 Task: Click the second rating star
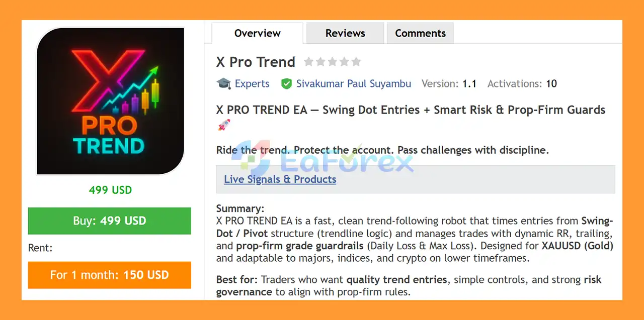[320, 62]
